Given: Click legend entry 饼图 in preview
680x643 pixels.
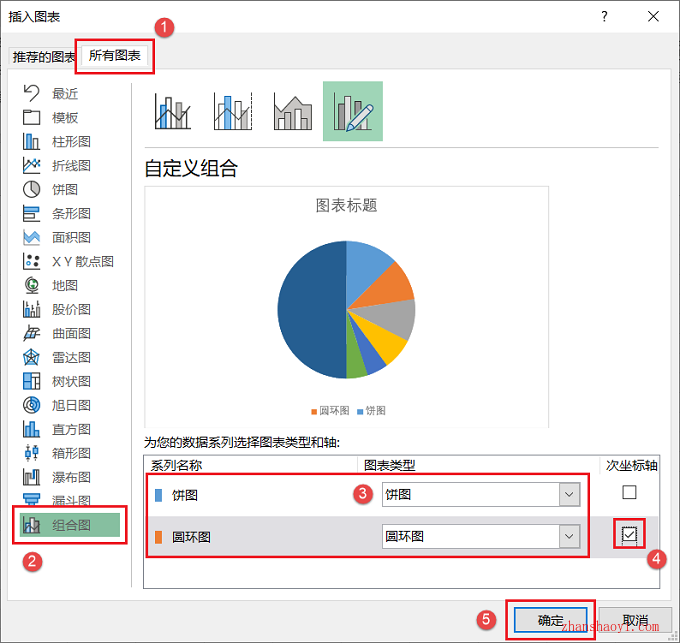Looking at the screenshot, I should tap(371, 411).
